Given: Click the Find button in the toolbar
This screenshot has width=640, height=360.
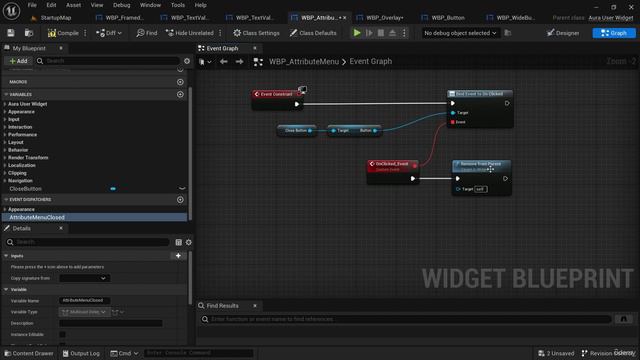Looking at the screenshot, I should tap(147, 33).
